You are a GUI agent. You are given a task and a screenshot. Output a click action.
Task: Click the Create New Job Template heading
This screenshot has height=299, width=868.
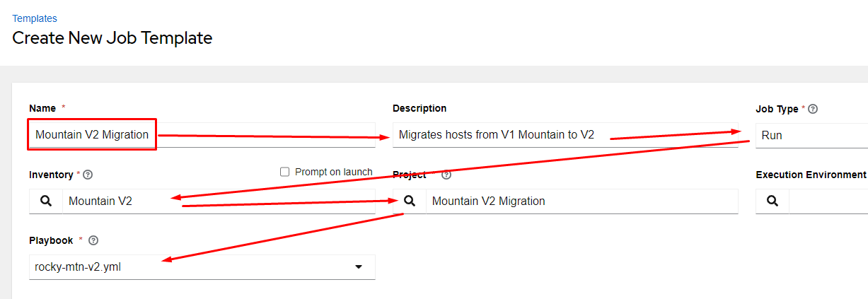pyautogui.click(x=112, y=38)
